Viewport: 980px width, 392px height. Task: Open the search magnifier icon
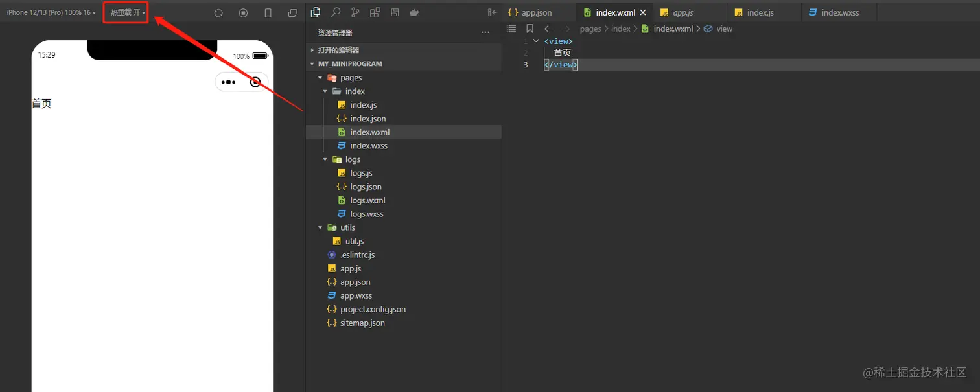[336, 12]
